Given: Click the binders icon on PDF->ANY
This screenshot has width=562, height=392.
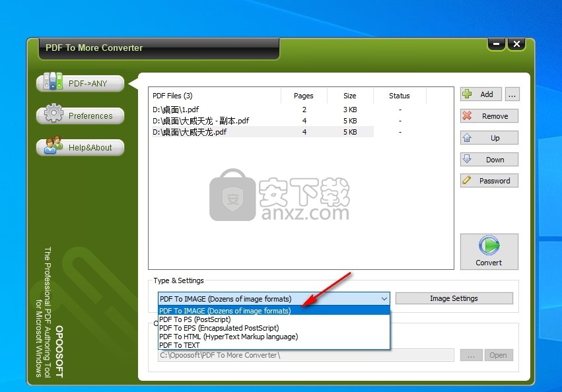Looking at the screenshot, I should coord(53,81).
